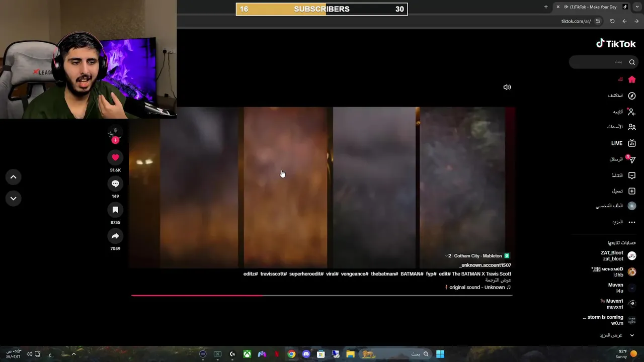The image size is (644, 362).
Task: Open the Activity chat icon in sidebar
Action: pyautogui.click(x=632, y=175)
